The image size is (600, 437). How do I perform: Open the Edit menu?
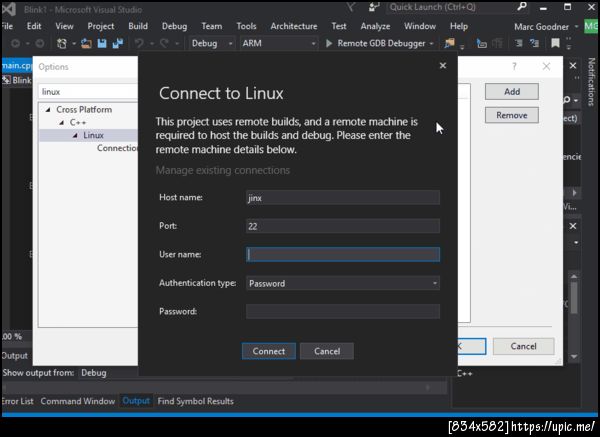point(34,26)
